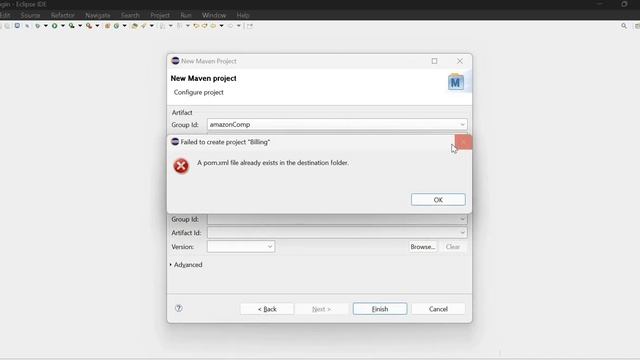Image resolution: width=640 pixels, height=360 pixels.
Task: Click the green Run toolbar icon
Action: click(54, 26)
